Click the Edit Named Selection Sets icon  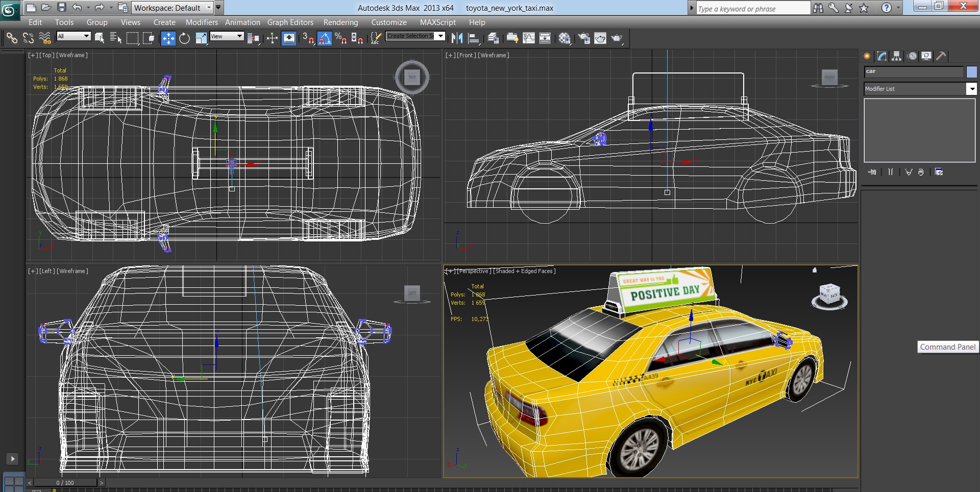pos(376,38)
